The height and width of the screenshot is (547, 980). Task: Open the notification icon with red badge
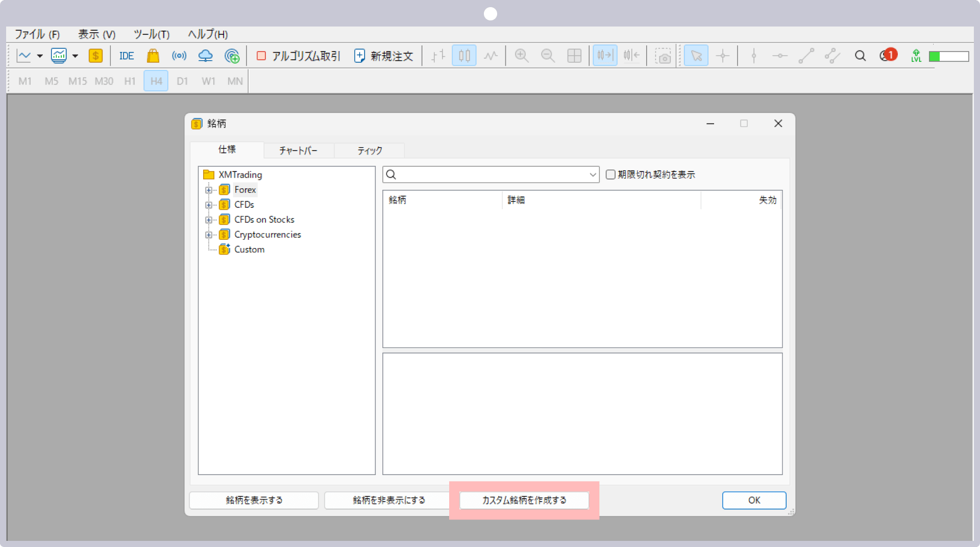(888, 55)
